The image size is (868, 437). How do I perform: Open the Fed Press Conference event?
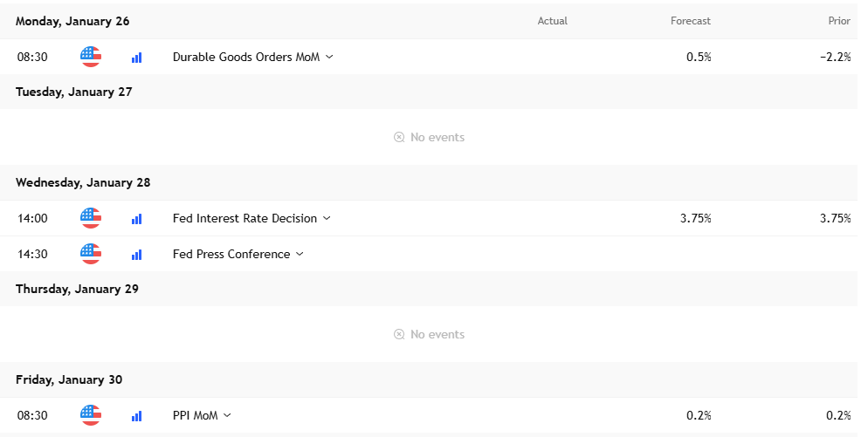(231, 254)
